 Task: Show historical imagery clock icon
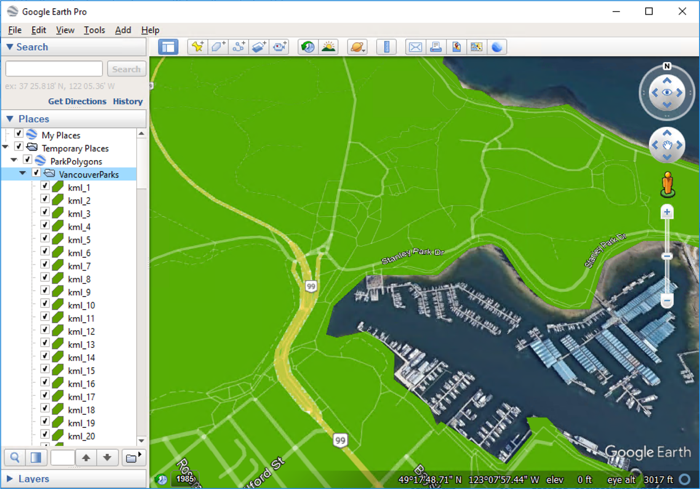308,47
